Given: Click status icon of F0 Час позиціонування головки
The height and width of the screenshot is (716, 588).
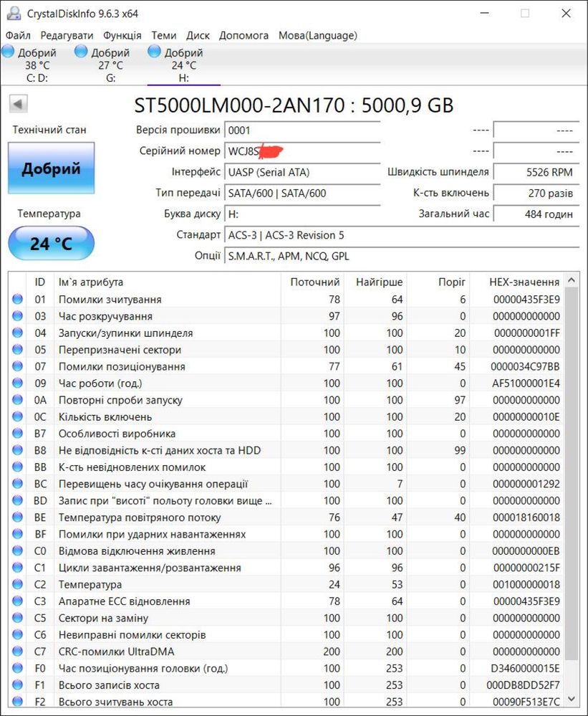Looking at the screenshot, I should tap(17, 668).
